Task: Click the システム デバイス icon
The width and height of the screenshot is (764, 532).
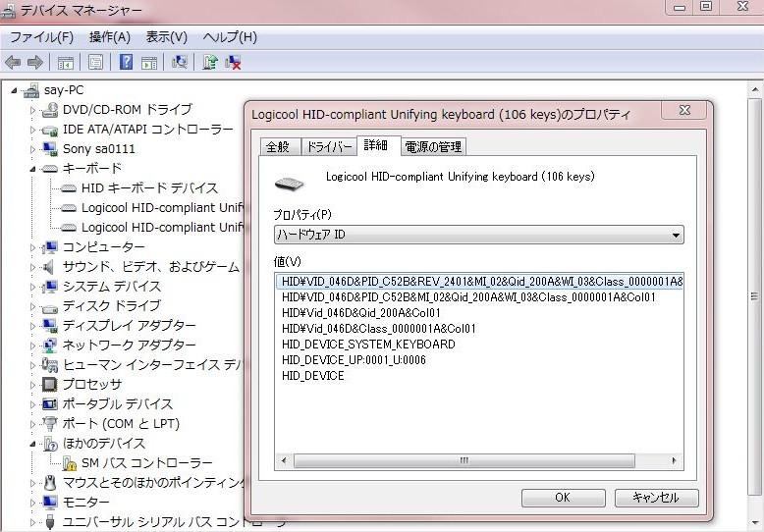Action: point(50,287)
